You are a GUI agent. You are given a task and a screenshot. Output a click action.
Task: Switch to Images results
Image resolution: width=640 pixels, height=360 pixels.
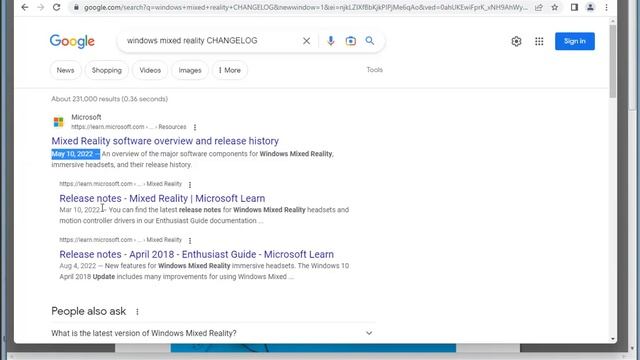point(190,70)
